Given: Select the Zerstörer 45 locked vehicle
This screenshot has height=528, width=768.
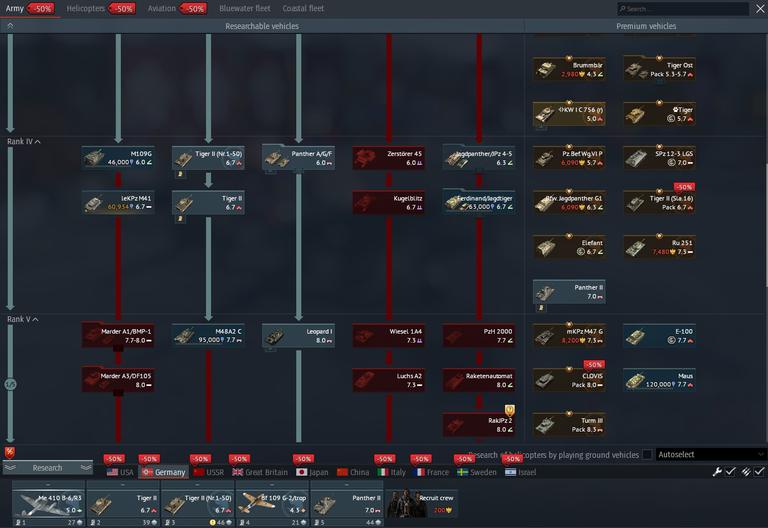Looking at the screenshot, I should pos(388,158).
